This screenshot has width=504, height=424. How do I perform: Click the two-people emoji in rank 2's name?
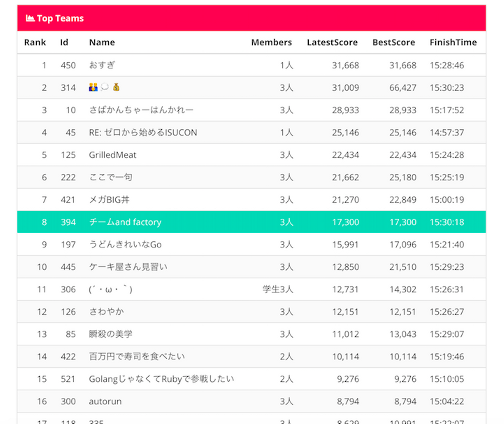click(93, 87)
